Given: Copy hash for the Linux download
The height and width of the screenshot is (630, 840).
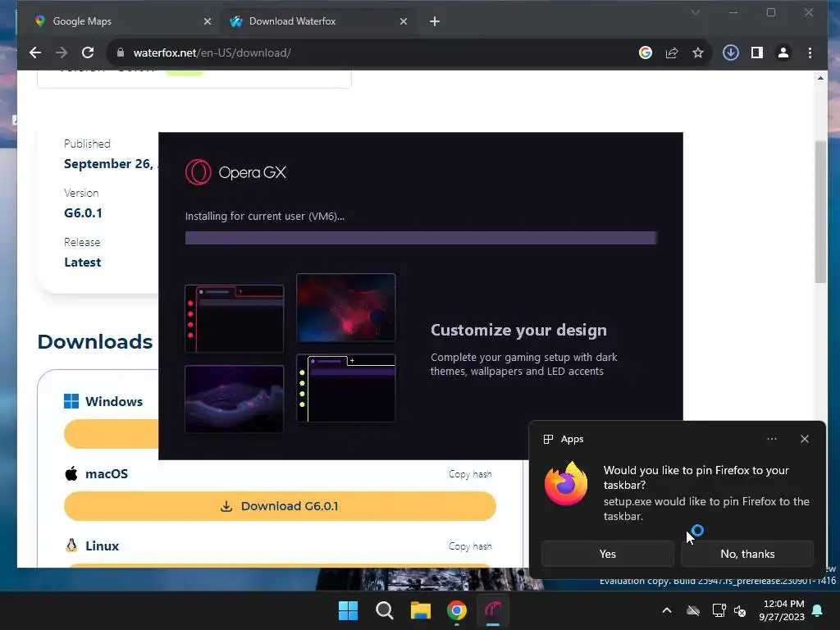Looking at the screenshot, I should point(470,546).
